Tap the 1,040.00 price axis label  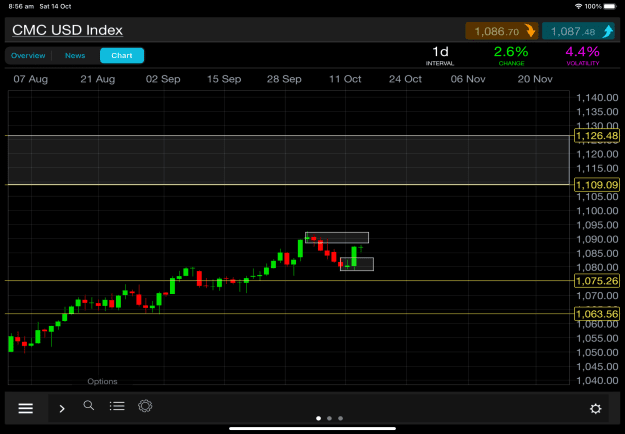[x=597, y=381]
